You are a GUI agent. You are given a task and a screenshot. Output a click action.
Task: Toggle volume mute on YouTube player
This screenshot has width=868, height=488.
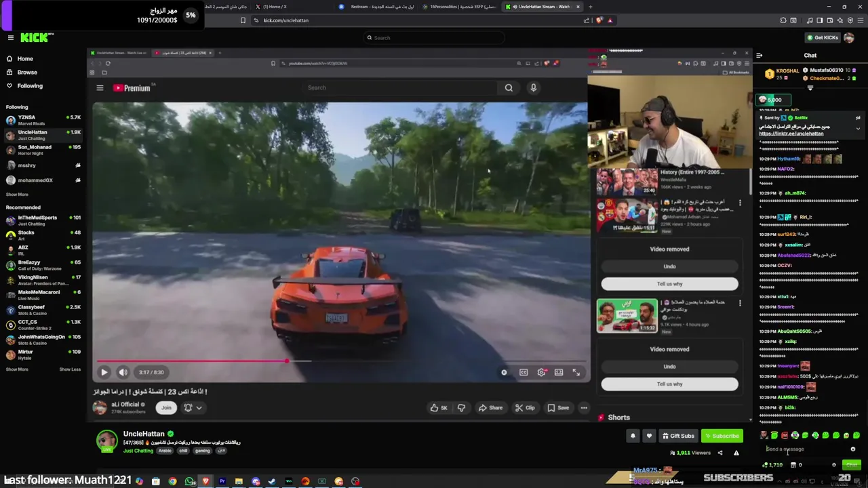click(x=123, y=372)
